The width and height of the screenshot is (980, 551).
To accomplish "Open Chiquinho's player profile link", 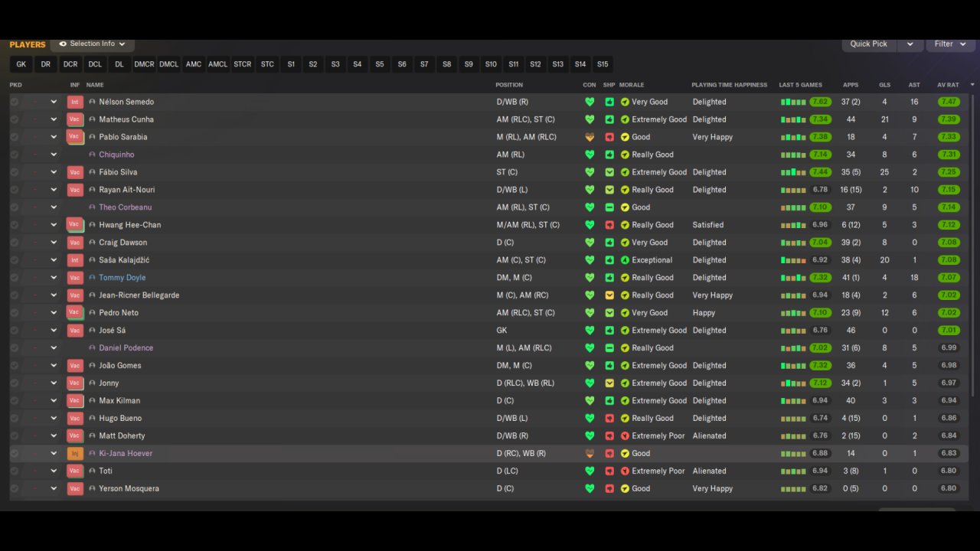I will (116, 155).
